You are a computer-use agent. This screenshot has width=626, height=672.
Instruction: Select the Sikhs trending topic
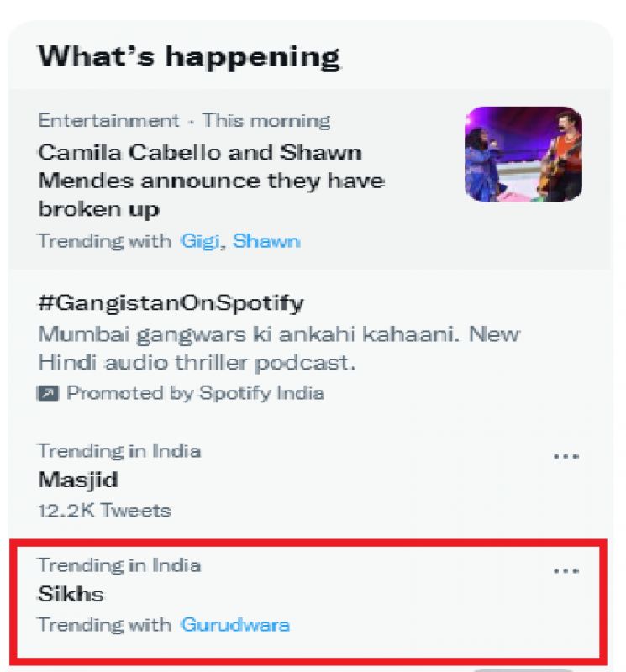pyautogui.click(x=71, y=594)
